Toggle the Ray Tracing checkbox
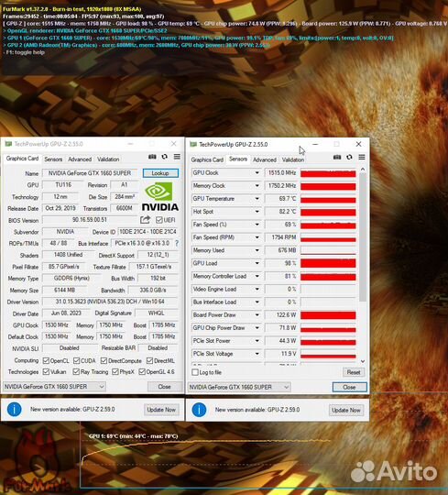This screenshot has height=495, width=448. pos(76,371)
